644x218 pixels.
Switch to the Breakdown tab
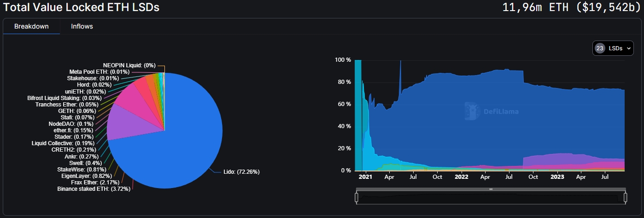pos(31,26)
